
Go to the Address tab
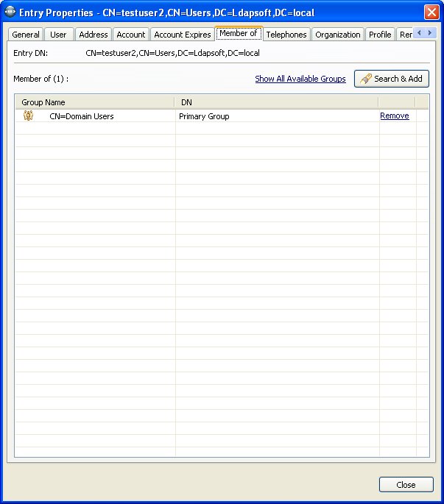94,35
